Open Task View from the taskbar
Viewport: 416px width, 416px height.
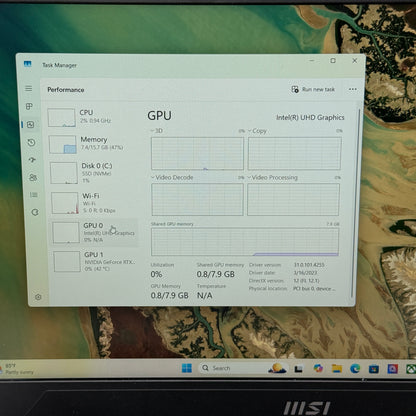coord(298,369)
